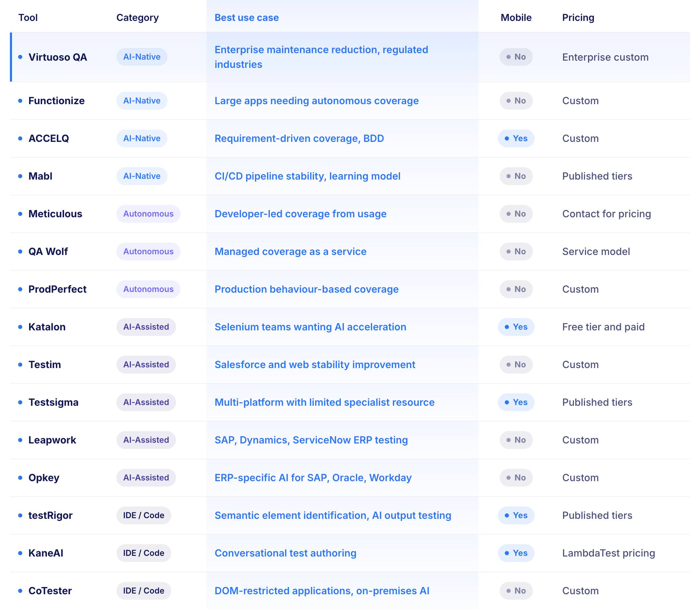The image size is (700, 610).
Task: Click the No mobile badge for Virtuoso QA
Action: 516,57
